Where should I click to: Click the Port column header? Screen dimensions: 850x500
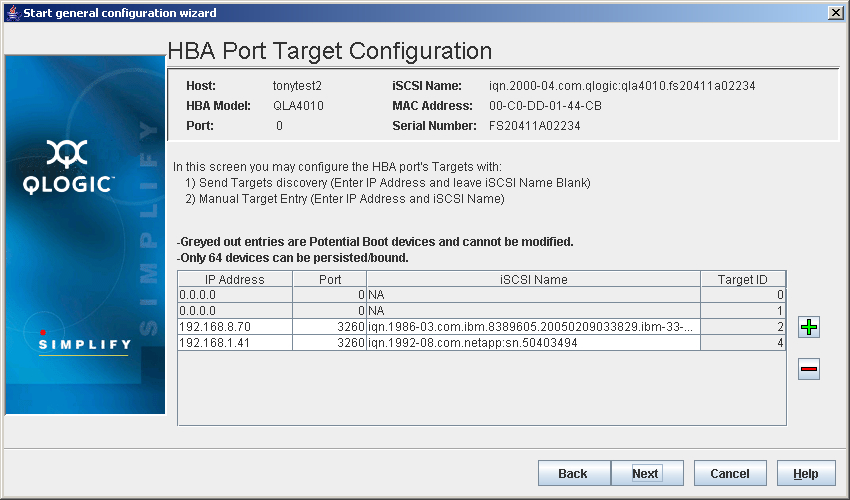point(329,279)
